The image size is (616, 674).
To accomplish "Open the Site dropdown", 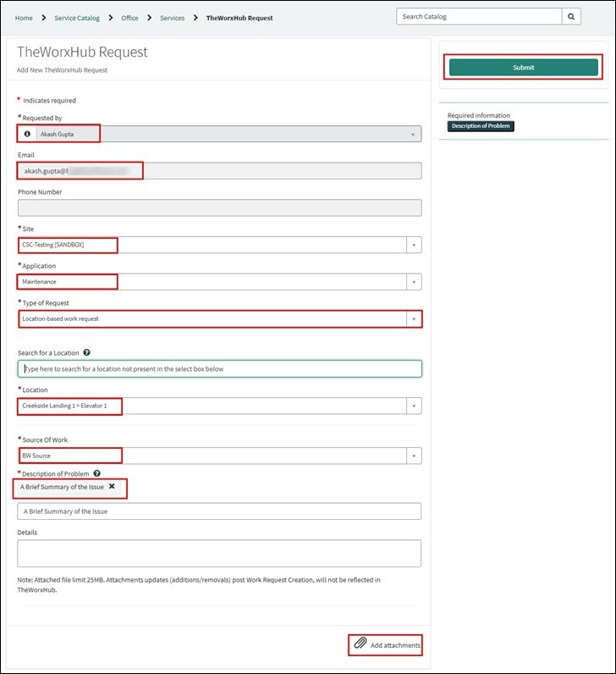I will click(414, 245).
